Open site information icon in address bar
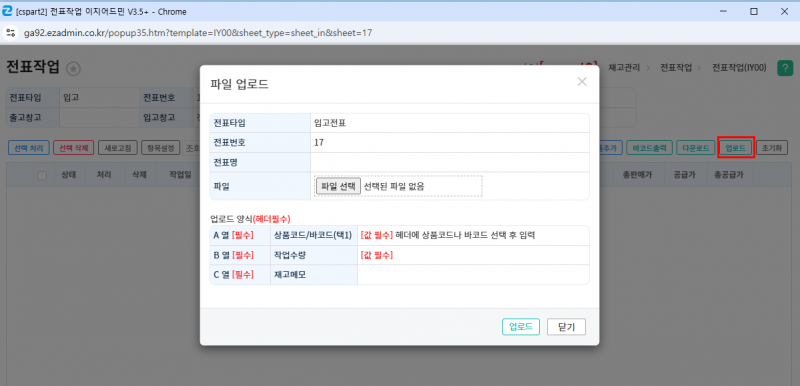This screenshot has width=800, height=386. coord(10,33)
